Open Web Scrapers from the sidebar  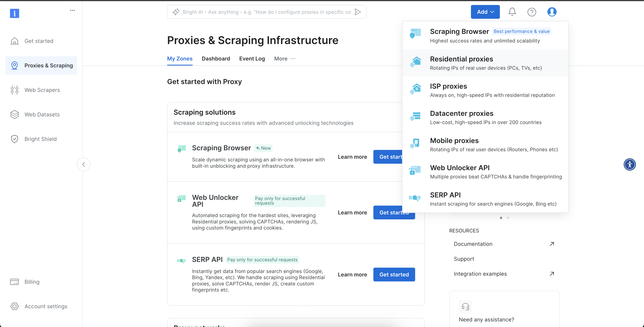42,90
